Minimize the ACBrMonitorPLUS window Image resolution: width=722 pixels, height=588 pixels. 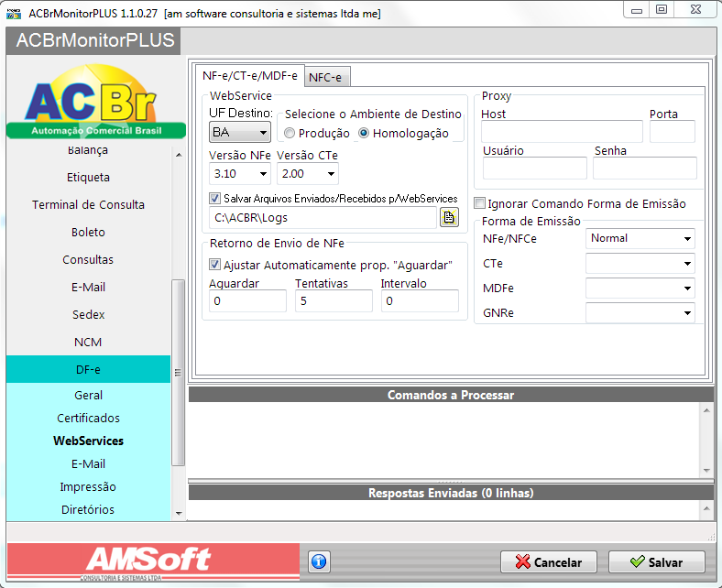click(637, 10)
